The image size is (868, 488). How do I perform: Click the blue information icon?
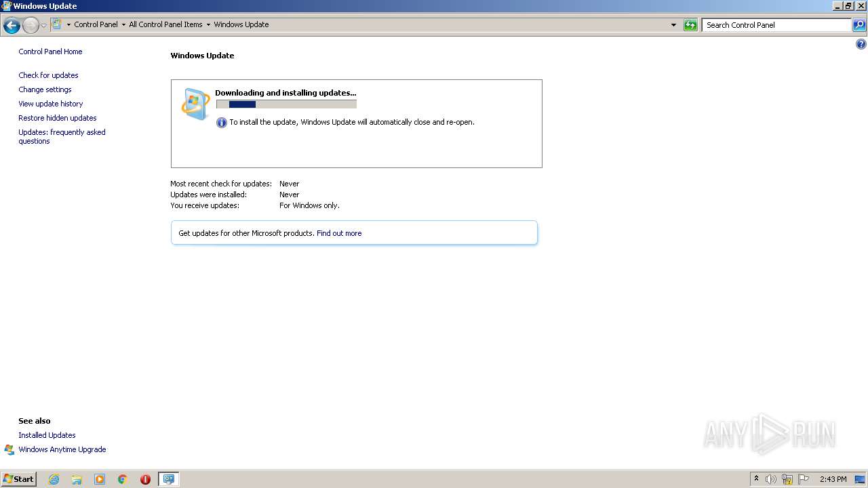pyautogui.click(x=221, y=123)
